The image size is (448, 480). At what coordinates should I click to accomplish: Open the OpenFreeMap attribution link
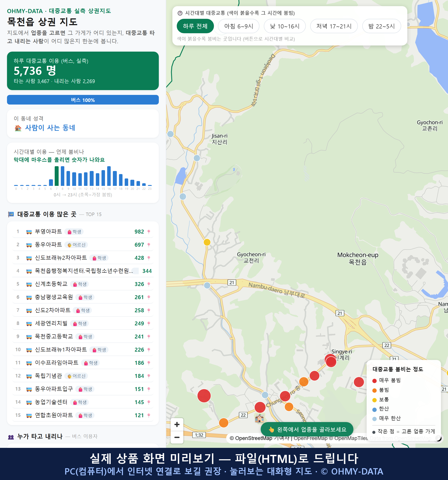(311, 438)
